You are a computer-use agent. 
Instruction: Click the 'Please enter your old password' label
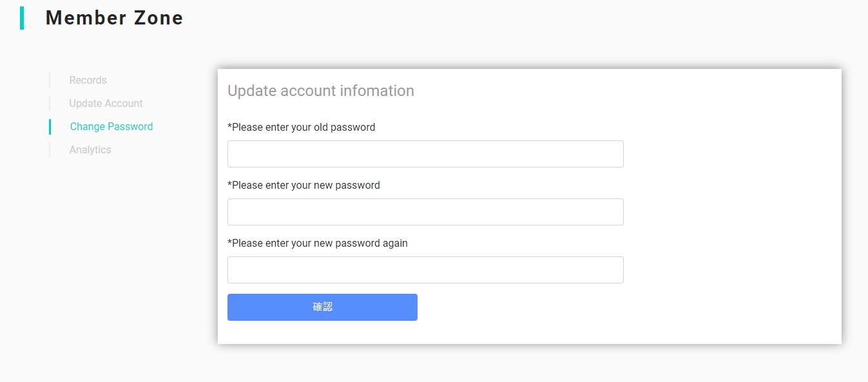302,128
